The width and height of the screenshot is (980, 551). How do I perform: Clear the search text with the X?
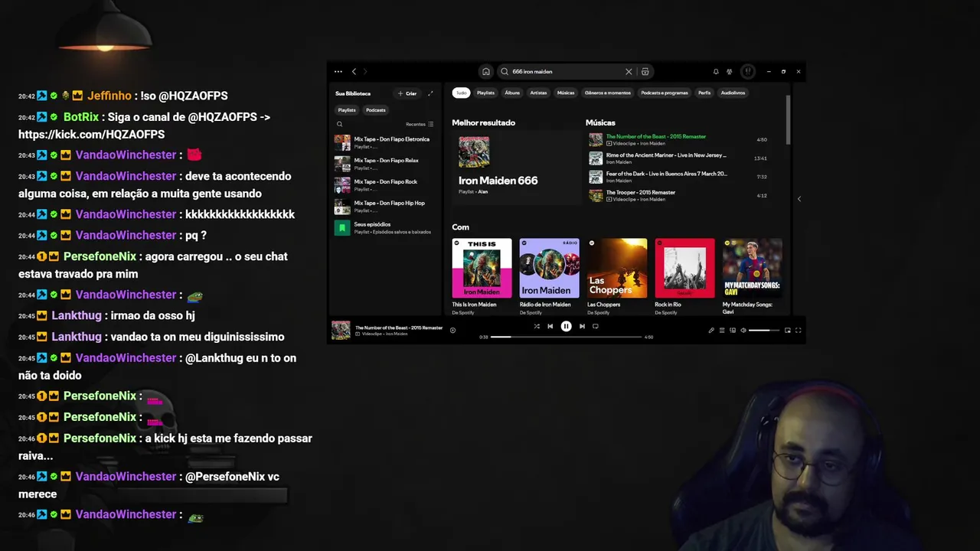[x=629, y=71]
